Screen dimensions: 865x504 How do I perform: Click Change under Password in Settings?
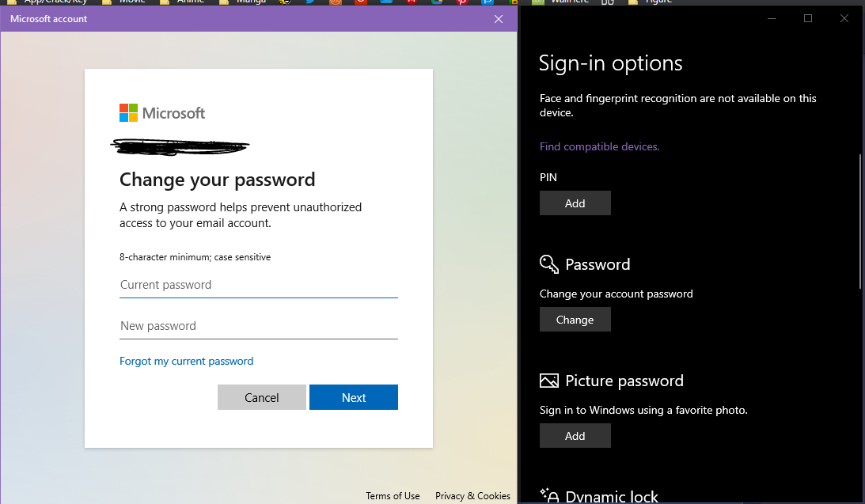coord(575,320)
